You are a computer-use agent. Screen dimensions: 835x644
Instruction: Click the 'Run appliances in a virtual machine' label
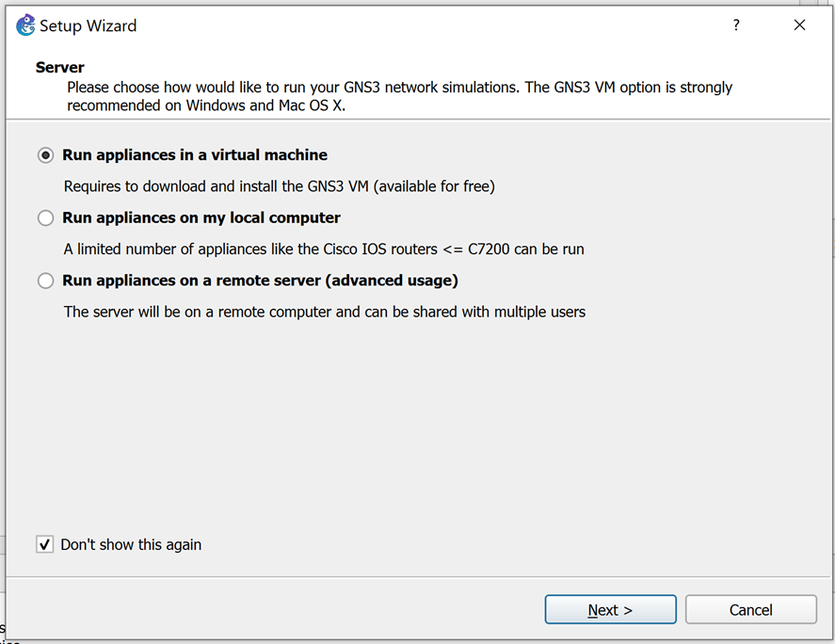click(195, 155)
